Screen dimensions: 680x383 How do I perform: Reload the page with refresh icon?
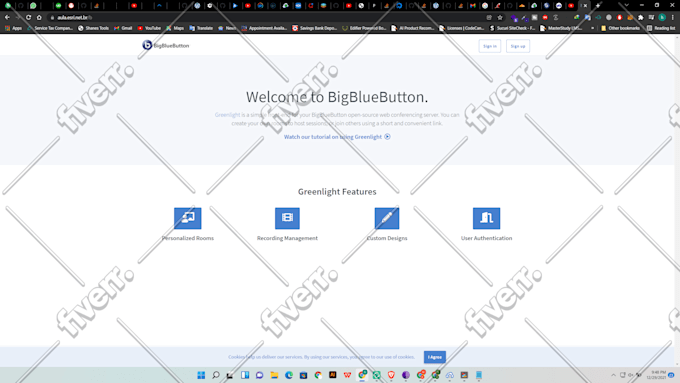coord(28,17)
